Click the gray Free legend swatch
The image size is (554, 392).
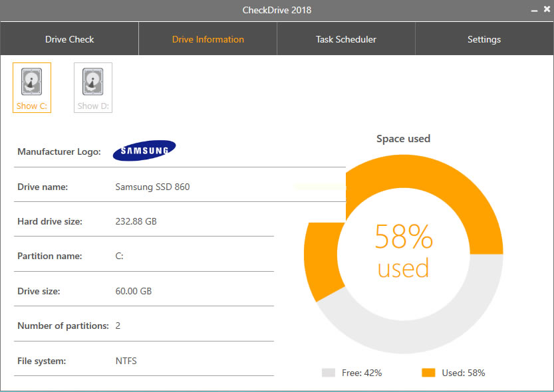click(x=328, y=373)
